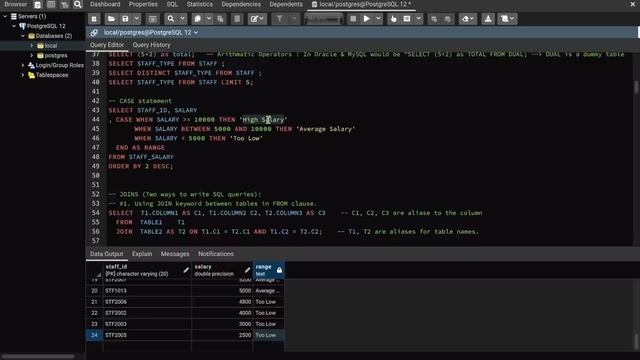The image size is (640, 360).
Task: Click the STF2006 cell in results grid
Action: click(x=147, y=302)
